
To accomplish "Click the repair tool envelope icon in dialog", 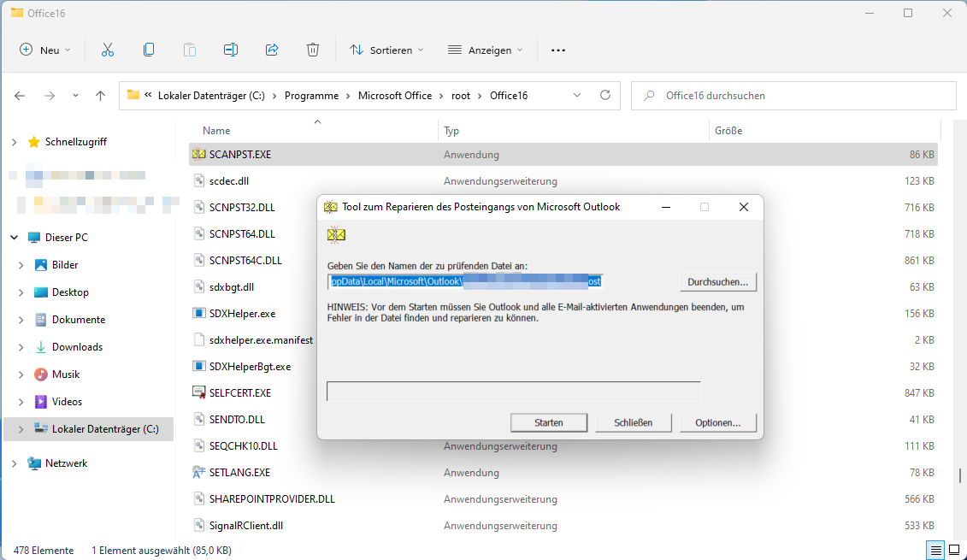I will click(x=336, y=234).
